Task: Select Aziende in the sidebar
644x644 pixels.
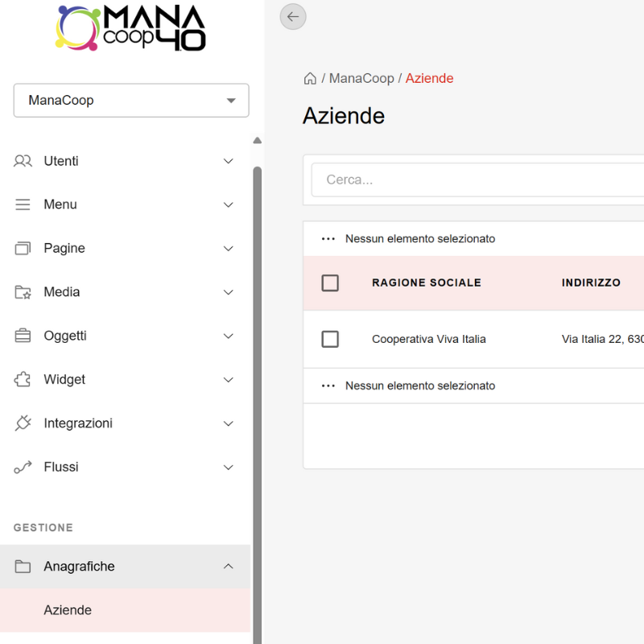Action: click(x=68, y=610)
